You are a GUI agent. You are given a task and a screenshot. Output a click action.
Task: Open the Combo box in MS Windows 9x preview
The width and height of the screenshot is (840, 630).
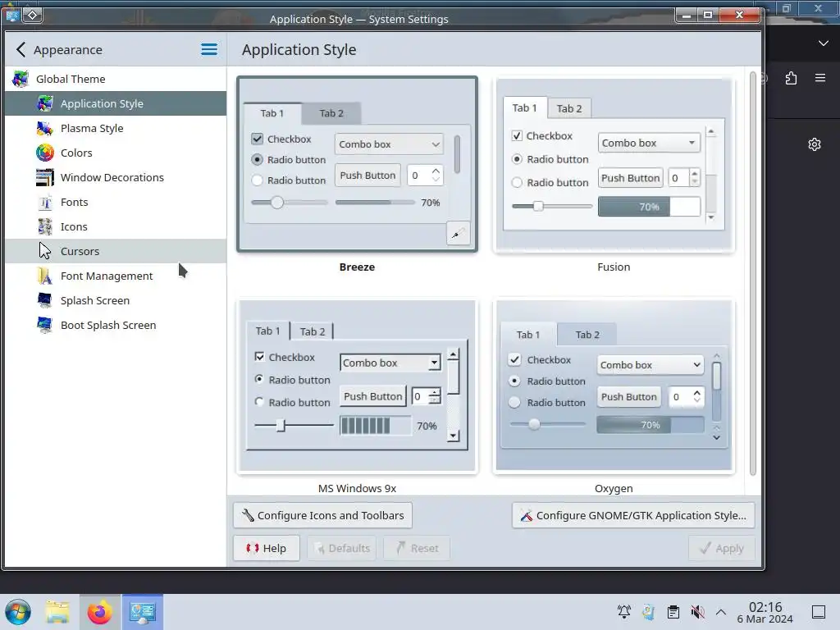click(390, 363)
